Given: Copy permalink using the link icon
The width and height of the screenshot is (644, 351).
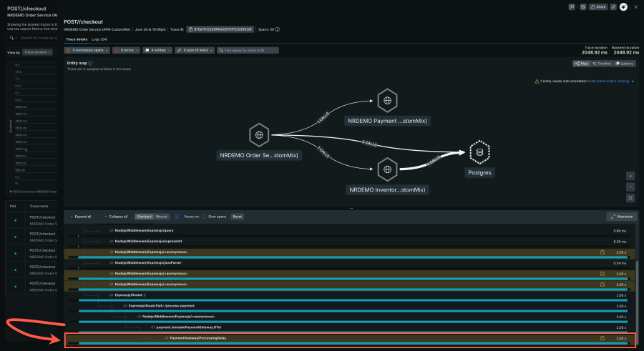Looking at the screenshot, I should [x=613, y=6].
